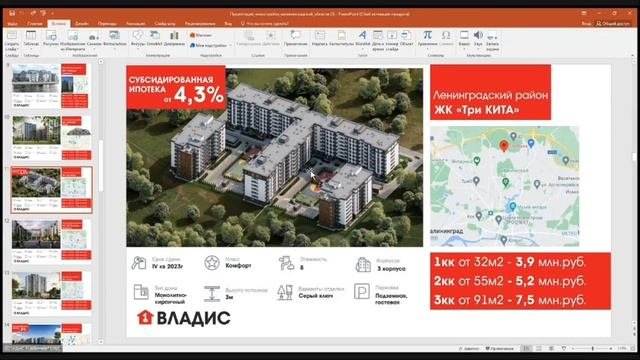Open the Table (Таблица) insert icon
640x360 pixels.
tap(31, 36)
